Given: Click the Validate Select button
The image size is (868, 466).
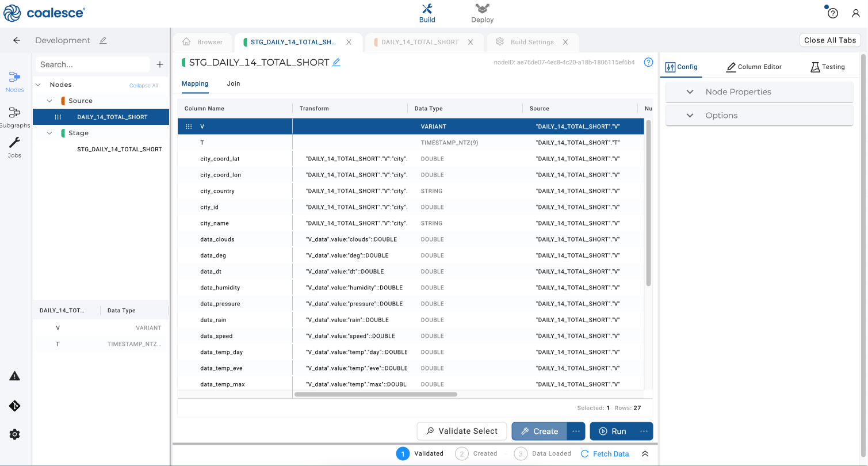Looking at the screenshot, I should [462, 431].
